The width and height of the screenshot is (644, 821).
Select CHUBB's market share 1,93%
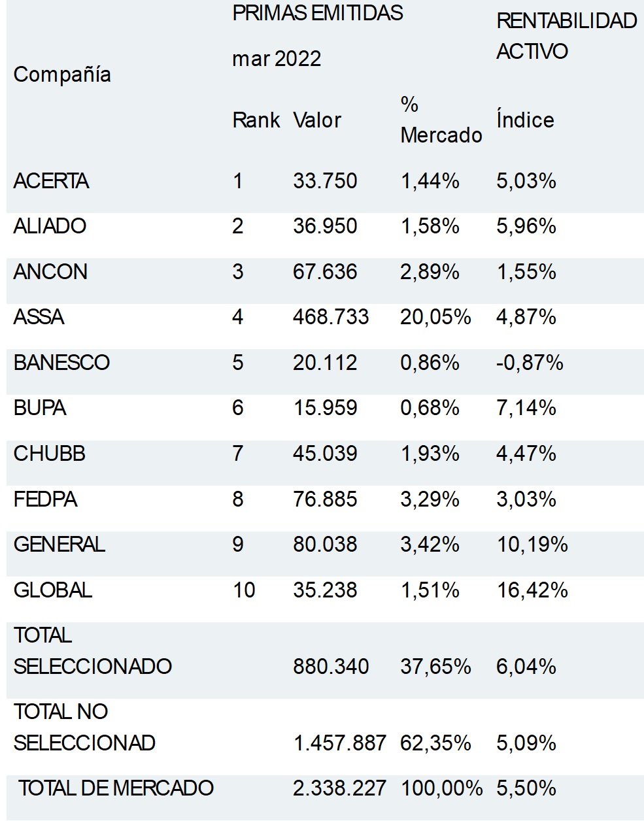point(430,454)
